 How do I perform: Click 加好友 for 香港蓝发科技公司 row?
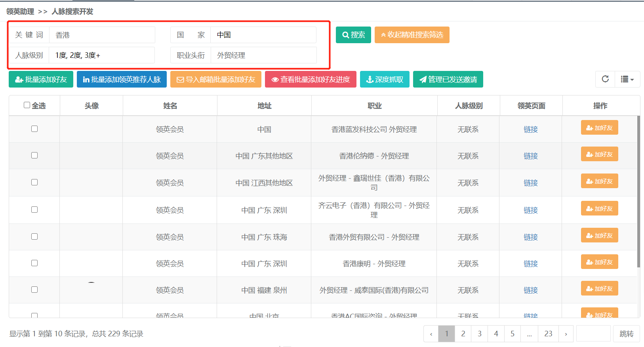(599, 128)
